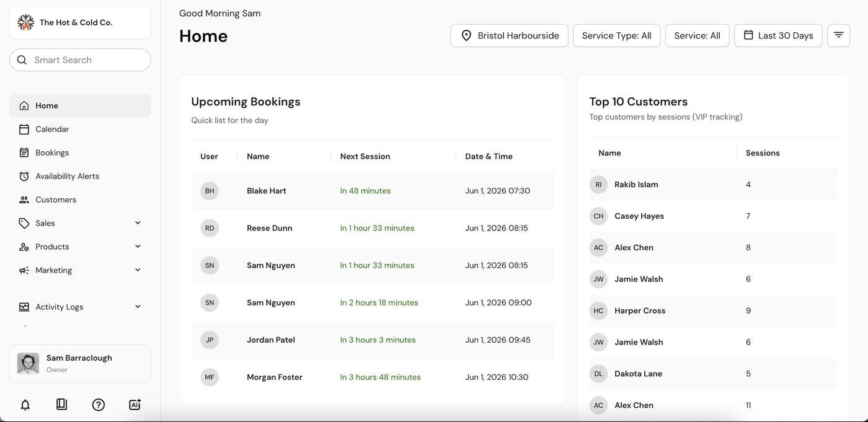Image resolution: width=868 pixels, height=422 pixels.
Task: Click Rakib Islam's RI avatar
Action: click(x=598, y=185)
